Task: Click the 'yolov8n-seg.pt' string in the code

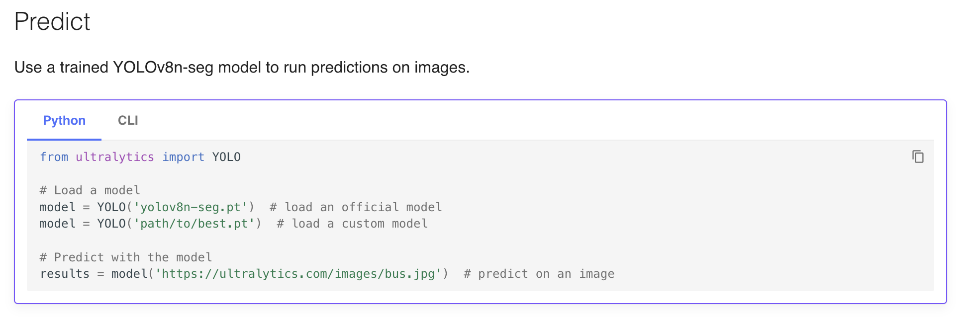Action: [191, 207]
